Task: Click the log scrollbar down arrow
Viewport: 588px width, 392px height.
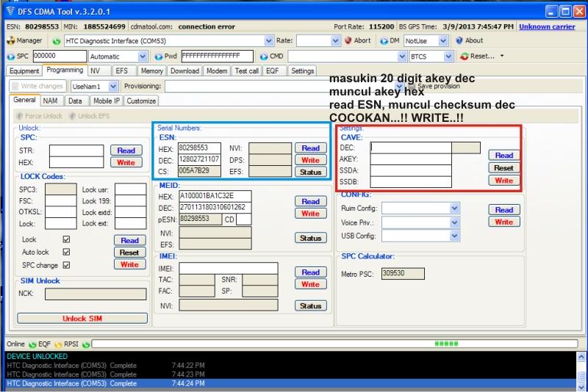Action: pos(581,387)
